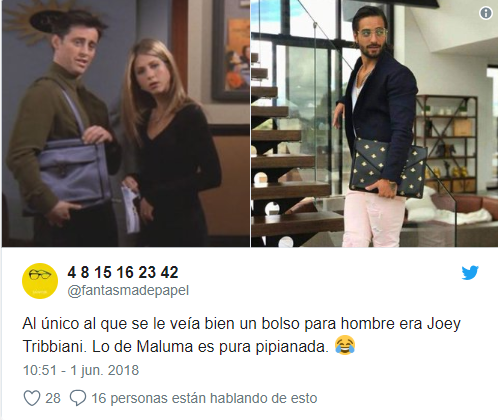The image size is (498, 420).
Task: Click the word pipianada in the tweet
Action: click(292, 347)
